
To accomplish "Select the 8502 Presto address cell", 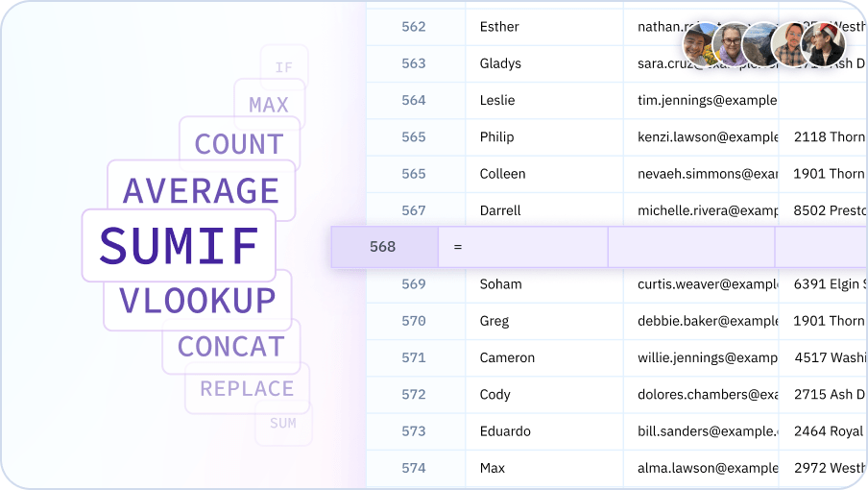I will tap(823, 210).
